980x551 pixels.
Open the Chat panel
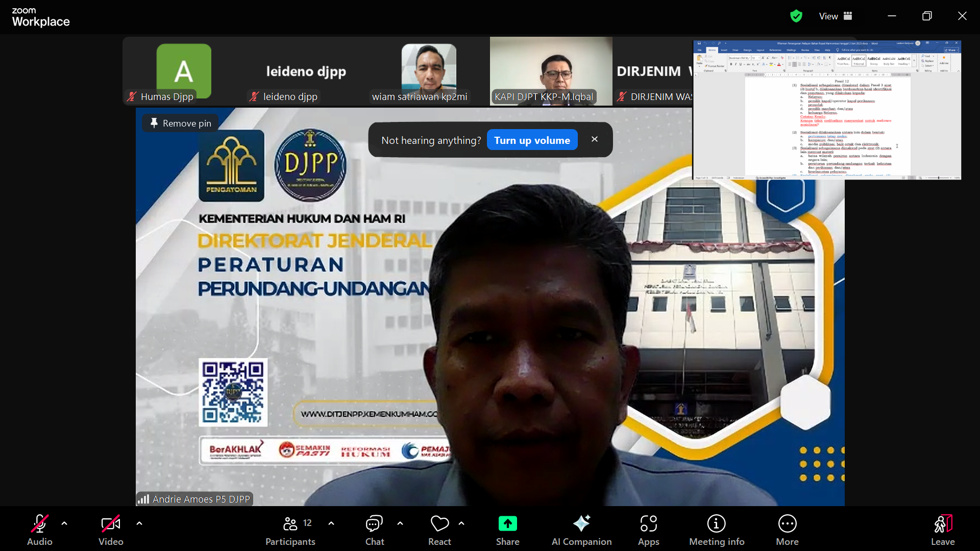[x=375, y=530]
